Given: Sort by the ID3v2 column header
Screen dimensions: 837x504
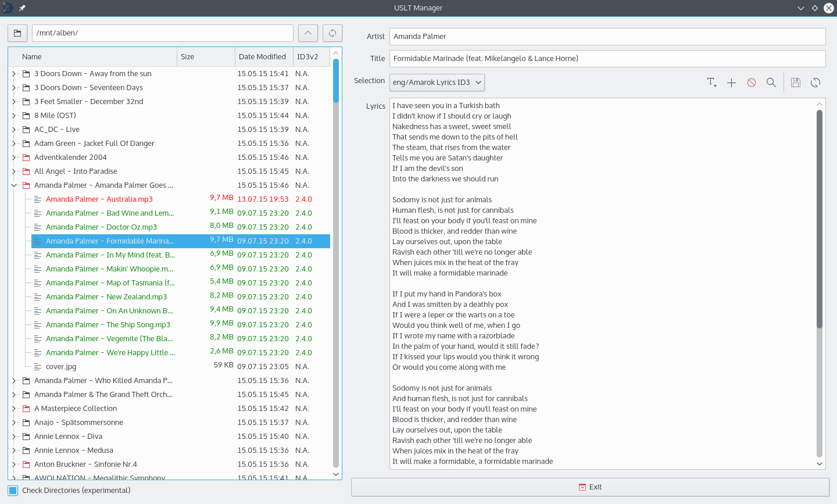Looking at the screenshot, I should point(312,57).
